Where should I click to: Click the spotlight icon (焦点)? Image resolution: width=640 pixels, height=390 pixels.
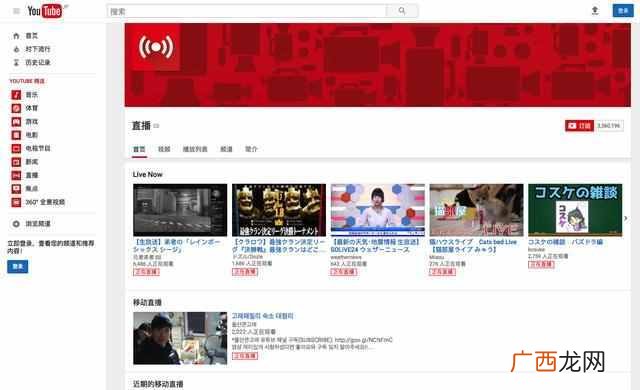tap(16, 188)
